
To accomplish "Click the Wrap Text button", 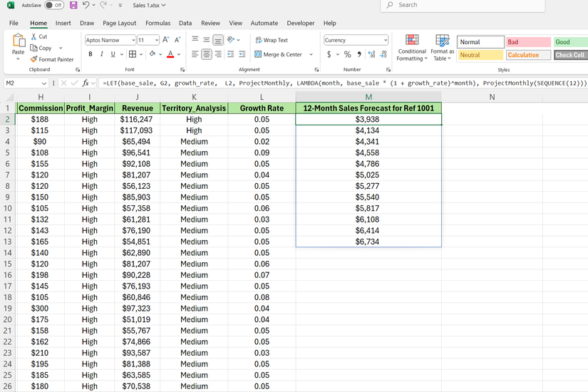I will pyautogui.click(x=271, y=40).
